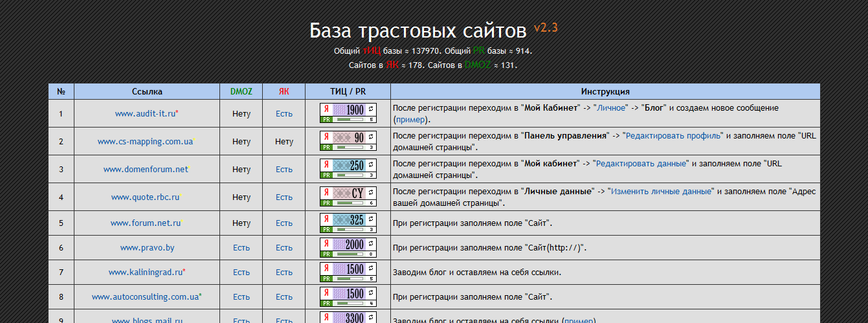The width and height of the screenshot is (868, 323).
Task: Open the www.cs-mapping.com.ua link
Action: point(145,141)
